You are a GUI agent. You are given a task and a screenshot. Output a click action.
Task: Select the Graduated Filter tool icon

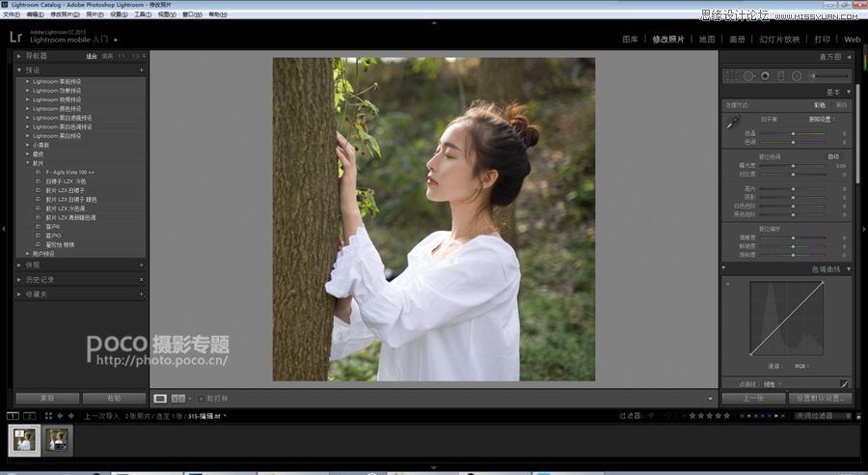(780, 76)
